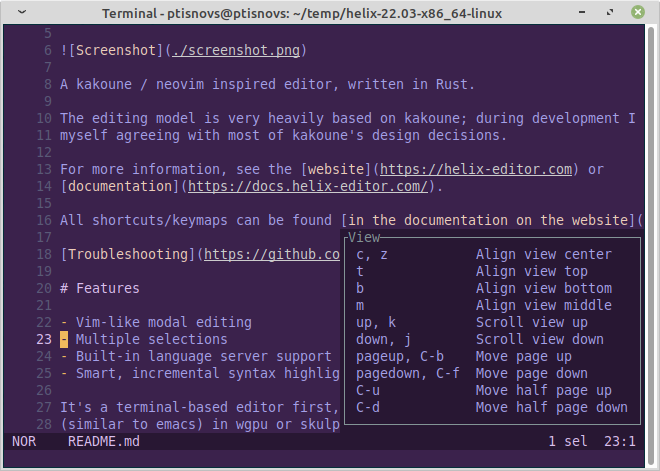Click 'Scroll view up' entry
660x471 pixels.
532,322
